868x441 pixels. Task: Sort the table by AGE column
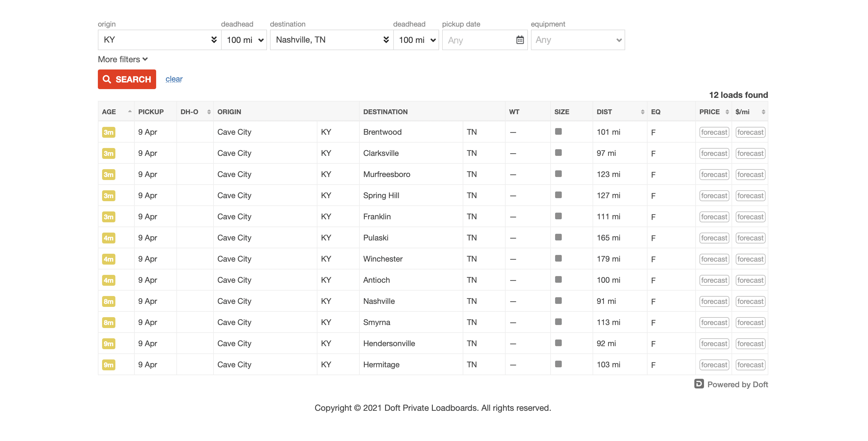116,111
